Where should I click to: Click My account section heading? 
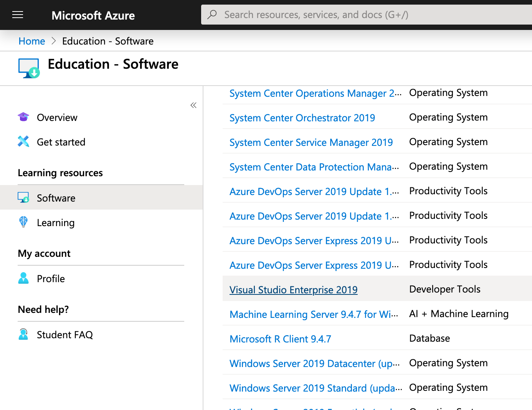44,253
